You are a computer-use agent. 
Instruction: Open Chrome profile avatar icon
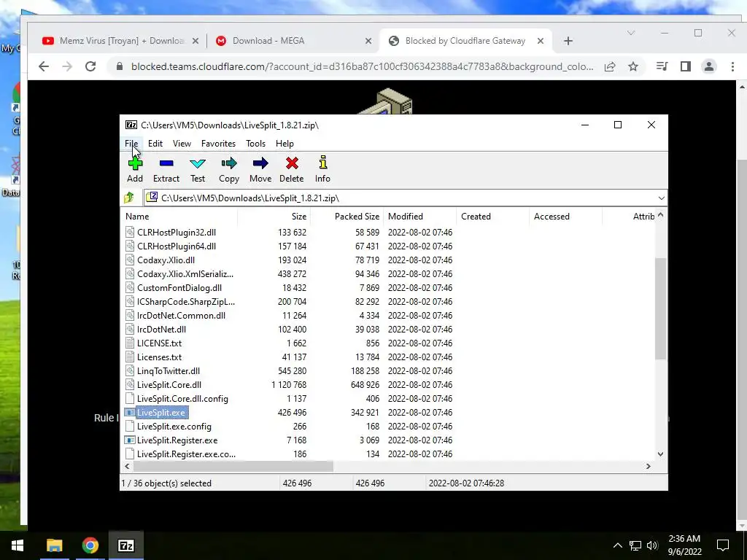[x=709, y=66]
